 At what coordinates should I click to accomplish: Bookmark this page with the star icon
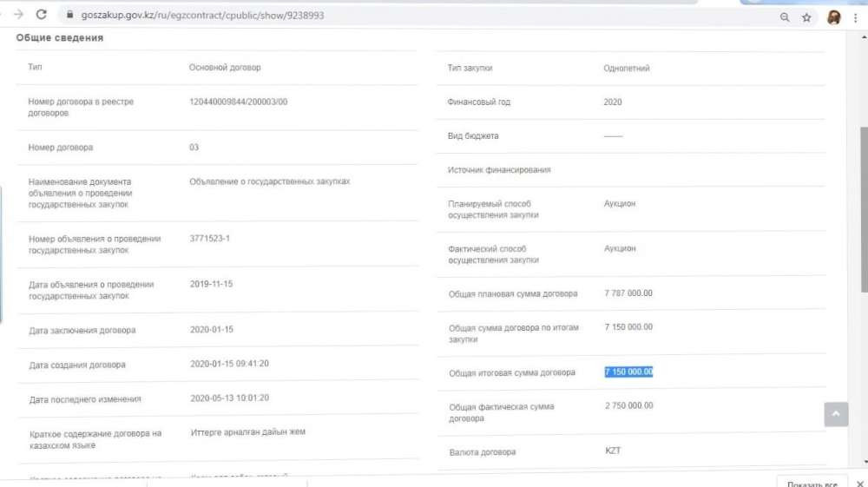pyautogui.click(x=806, y=16)
